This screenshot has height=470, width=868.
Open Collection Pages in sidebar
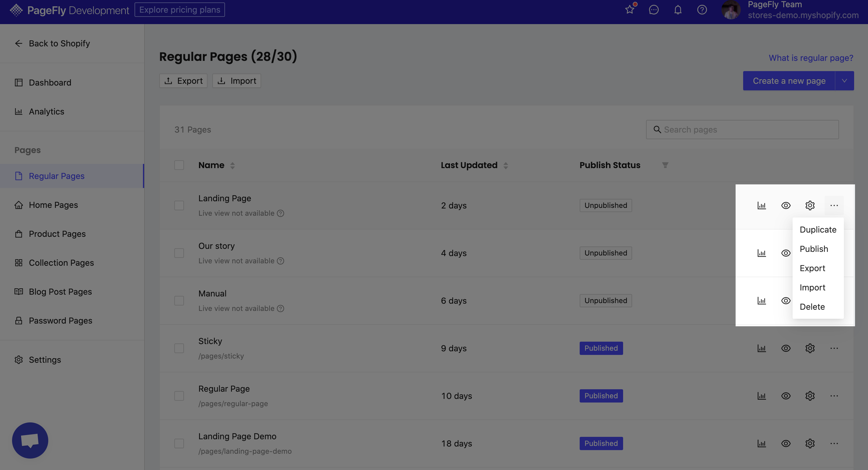pos(72,263)
